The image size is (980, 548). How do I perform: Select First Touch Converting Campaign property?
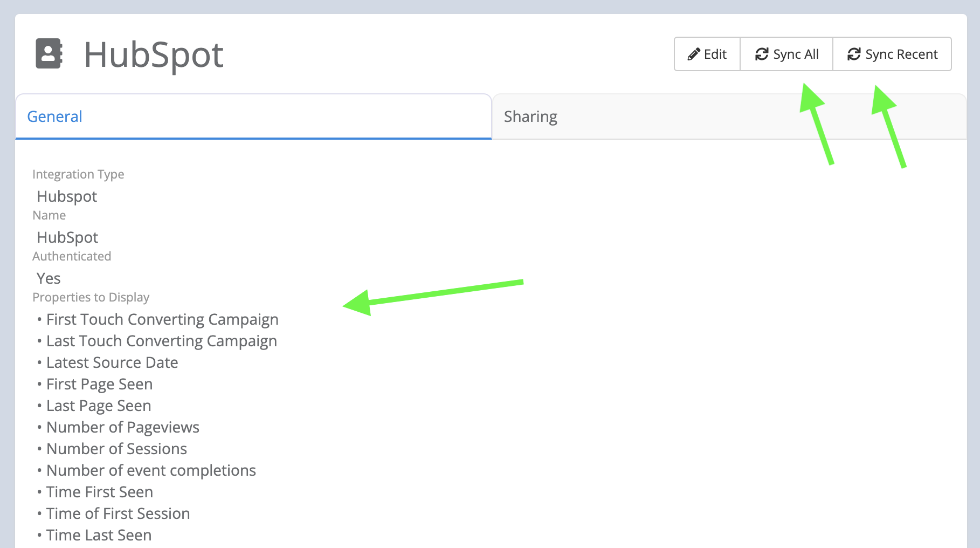pos(162,319)
